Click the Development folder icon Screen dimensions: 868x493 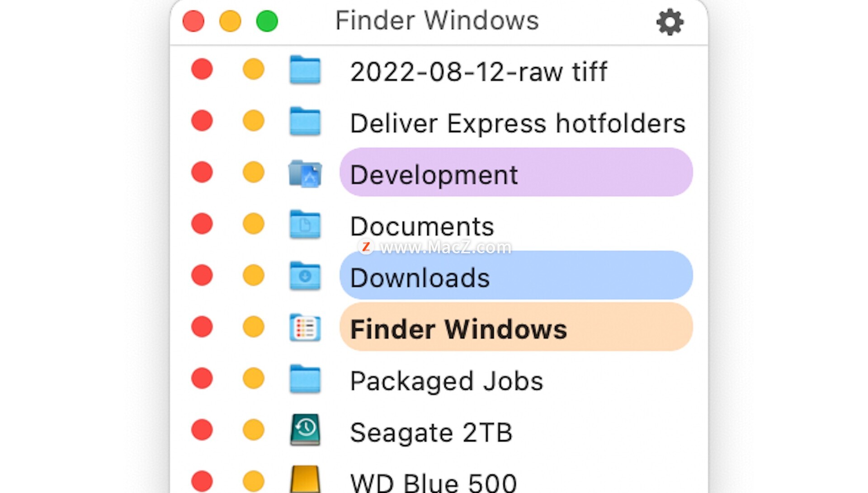305,173
